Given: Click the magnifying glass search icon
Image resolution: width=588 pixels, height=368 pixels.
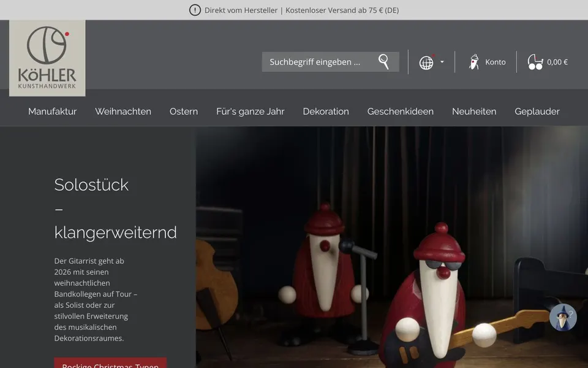Looking at the screenshot, I should coord(383,62).
